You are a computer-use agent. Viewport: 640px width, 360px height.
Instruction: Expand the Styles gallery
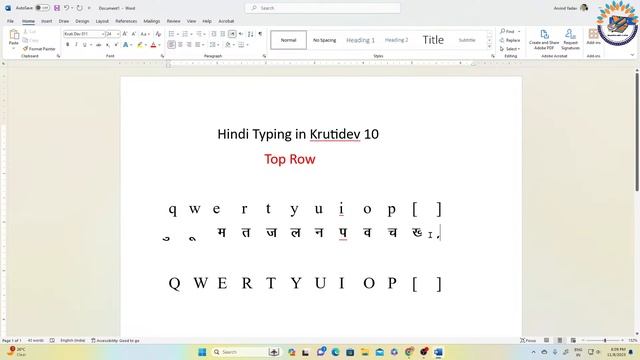coord(489,47)
